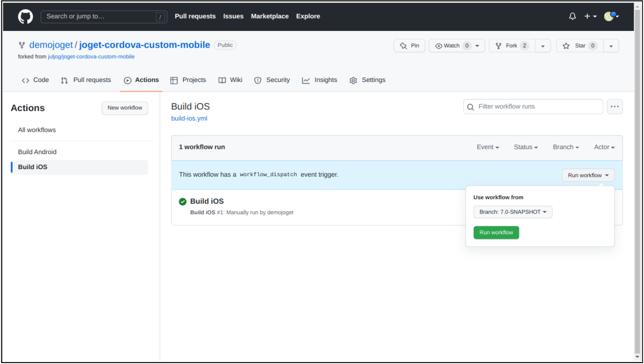Open the GitHub home logo
The width and height of the screenshot is (644, 364).
[x=26, y=16]
